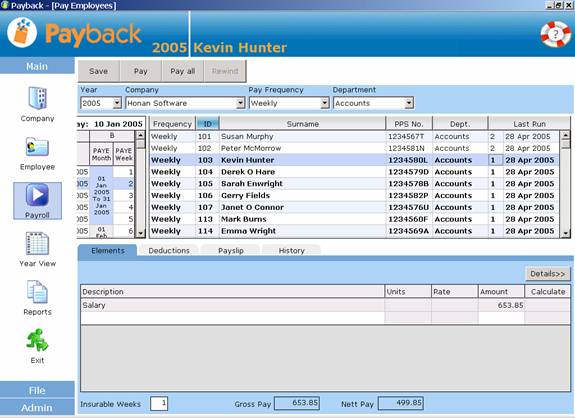
Task: Sort by the ID column header
Action: [208, 124]
